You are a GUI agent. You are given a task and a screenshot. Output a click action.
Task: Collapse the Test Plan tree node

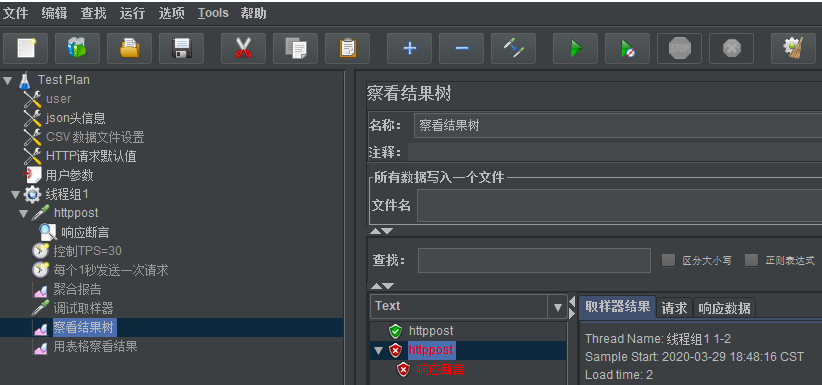tap(7, 81)
